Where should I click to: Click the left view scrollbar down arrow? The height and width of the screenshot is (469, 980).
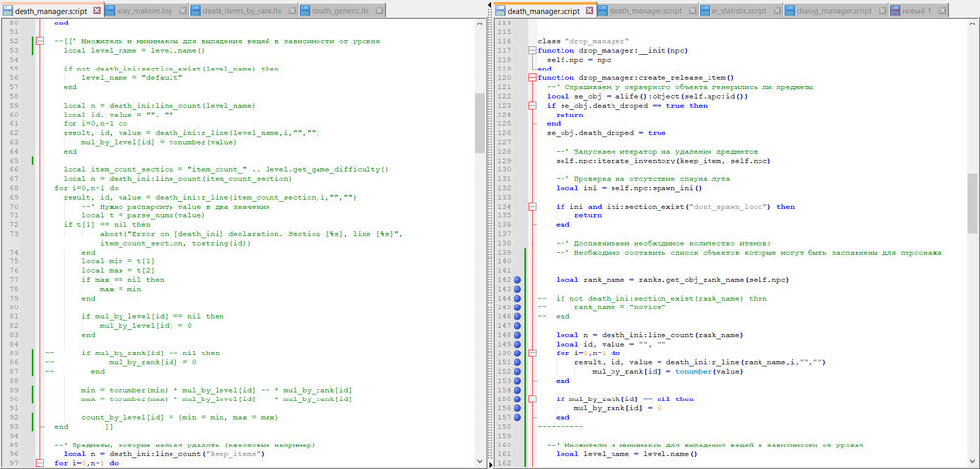click(x=479, y=463)
